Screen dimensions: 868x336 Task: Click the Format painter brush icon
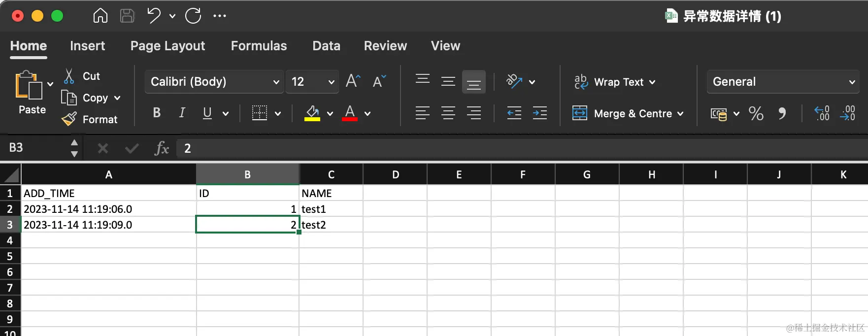pyautogui.click(x=69, y=119)
